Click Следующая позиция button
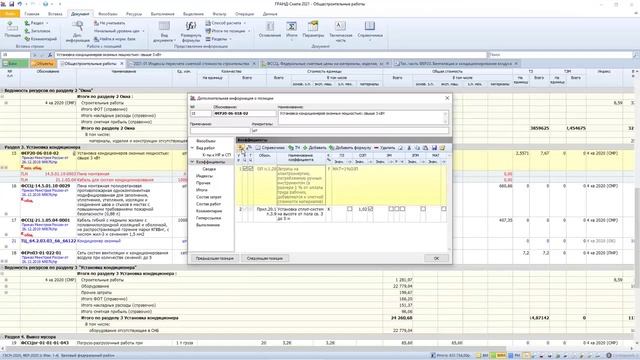The image size is (640, 360). [265, 258]
